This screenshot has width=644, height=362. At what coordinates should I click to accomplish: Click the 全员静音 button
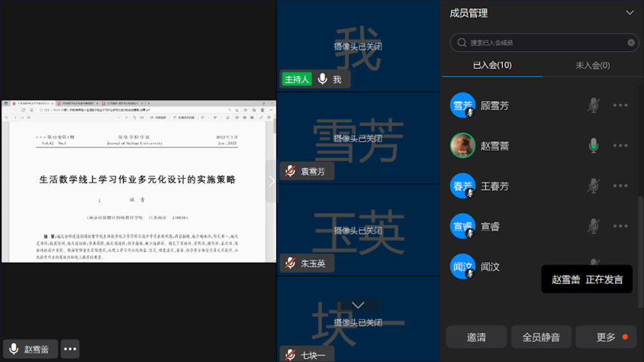tap(541, 337)
